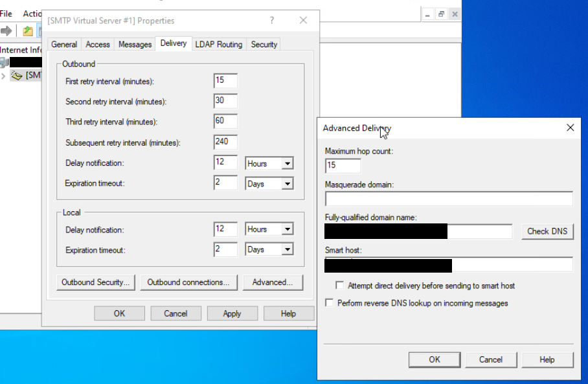Switch to LDAP Routing tab
This screenshot has width=588, height=384.
point(219,44)
